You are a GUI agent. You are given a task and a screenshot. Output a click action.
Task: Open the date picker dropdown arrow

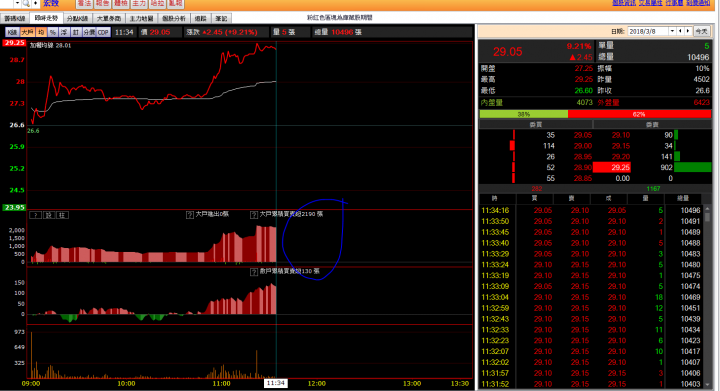[x=672, y=31]
